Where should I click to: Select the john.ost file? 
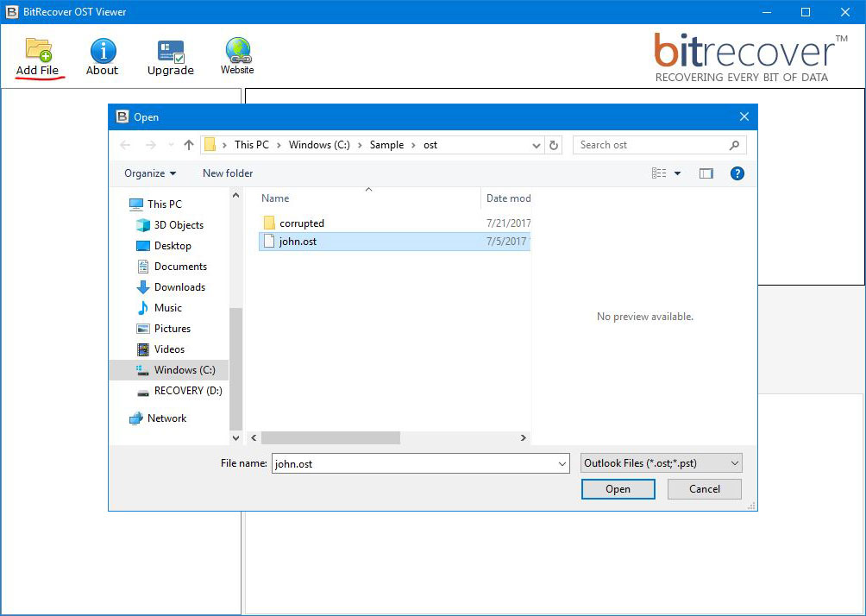tap(394, 242)
